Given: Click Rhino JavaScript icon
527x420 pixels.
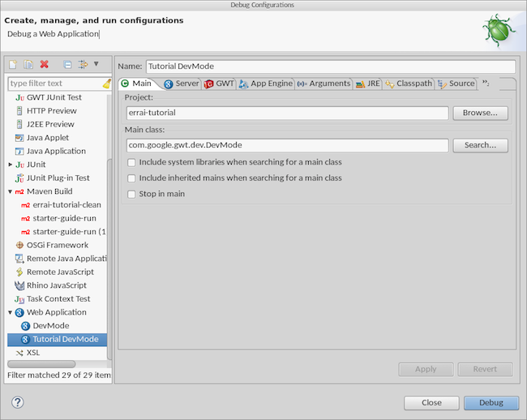Looking at the screenshot, I should click(x=19, y=285).
